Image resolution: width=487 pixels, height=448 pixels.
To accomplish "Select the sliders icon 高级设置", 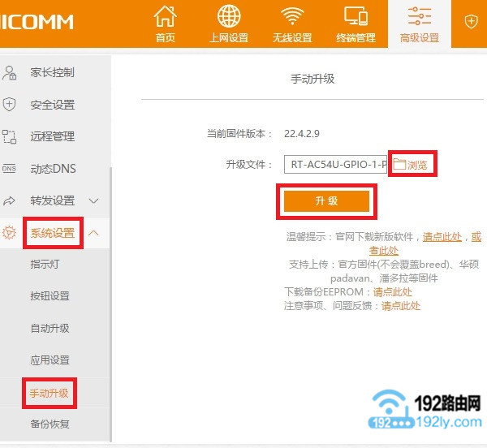I will point(419,24).
